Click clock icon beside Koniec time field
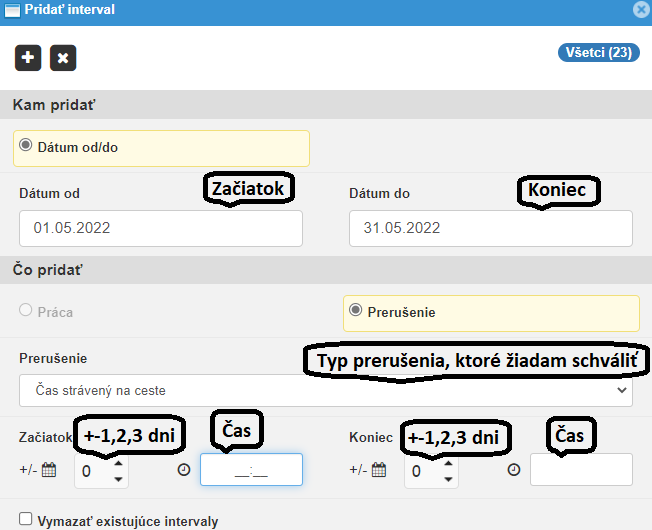 514,469
